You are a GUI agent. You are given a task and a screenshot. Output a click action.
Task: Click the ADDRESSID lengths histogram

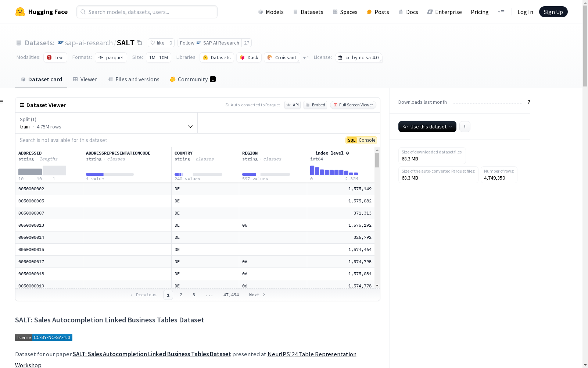(42, 170)
